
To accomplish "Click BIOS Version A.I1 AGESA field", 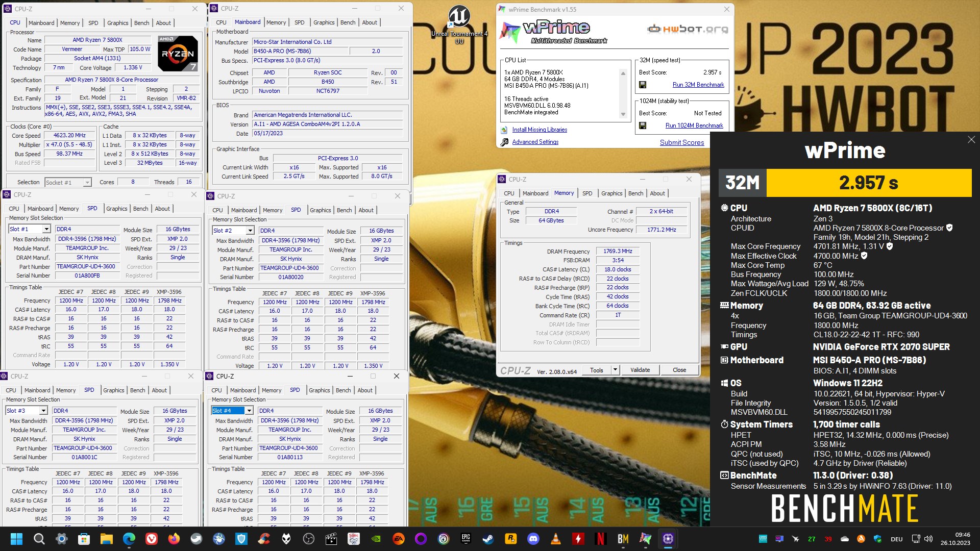I will [327, 124].
